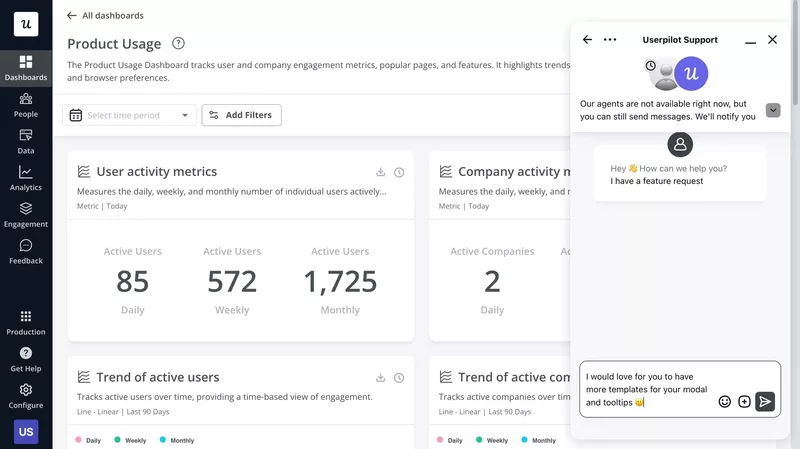800x449 pixels.
Task: Download the User activity metrics report
Action: [x=381, y=172]
